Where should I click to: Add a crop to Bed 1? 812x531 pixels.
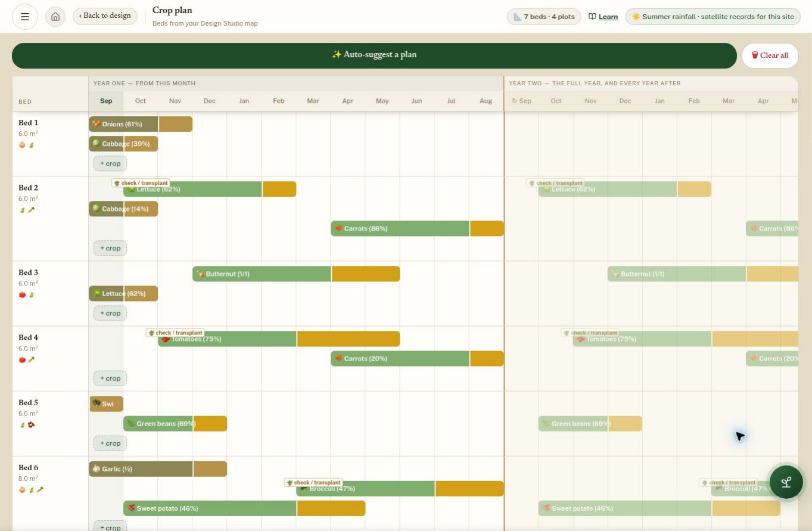pos(110,163)
